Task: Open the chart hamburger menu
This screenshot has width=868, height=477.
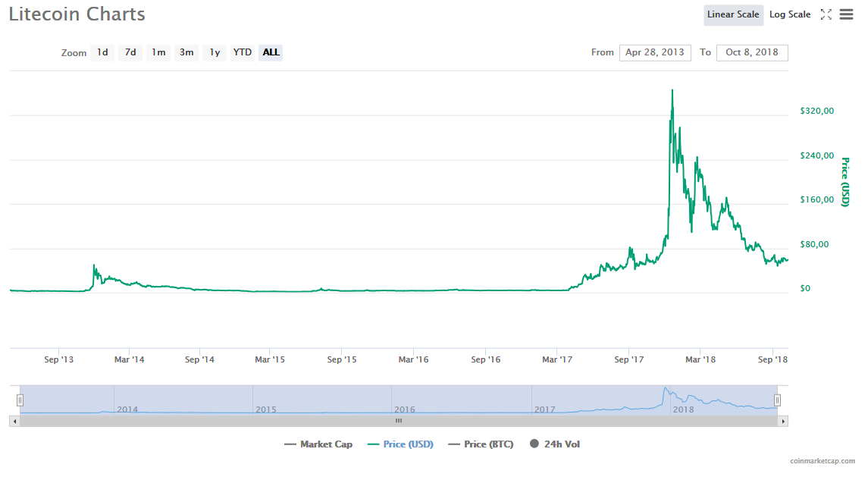Action: pyautogui.click(x=847, y=14)
